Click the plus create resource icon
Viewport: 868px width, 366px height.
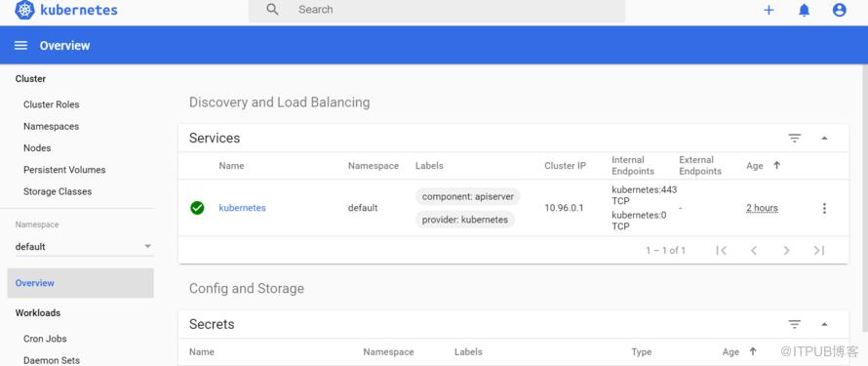[x=769, y=10]
